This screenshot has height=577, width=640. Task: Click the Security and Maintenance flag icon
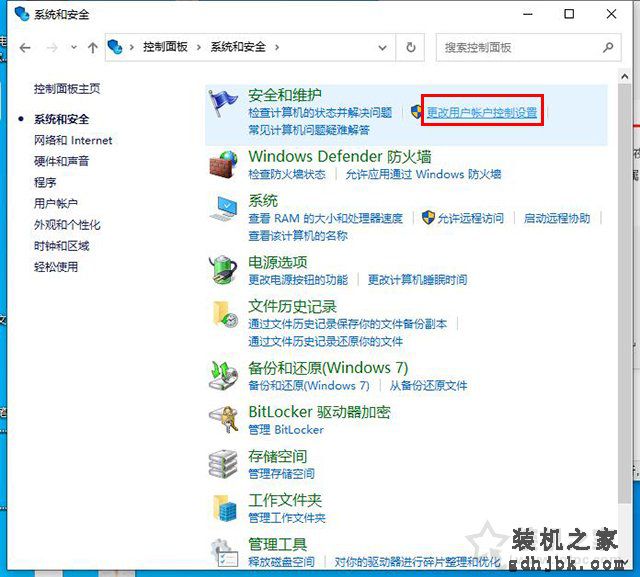click(222, 103)
